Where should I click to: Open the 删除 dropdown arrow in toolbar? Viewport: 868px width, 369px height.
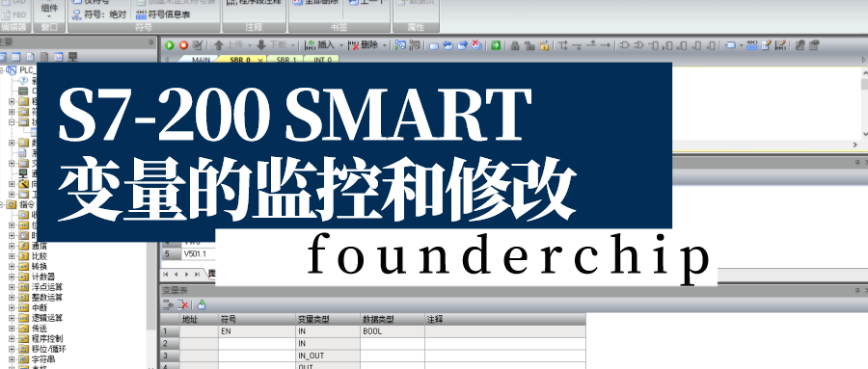point(385,46)
